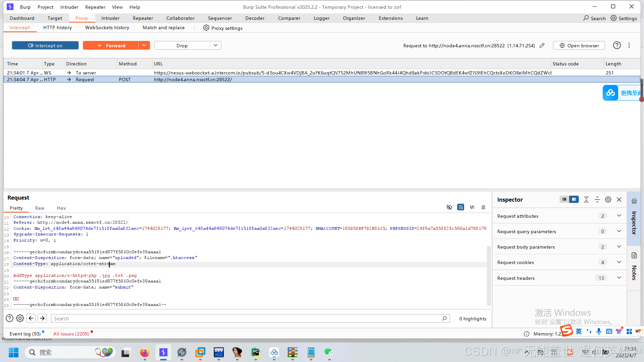Switch to the Repeater tab

point(143,18)
